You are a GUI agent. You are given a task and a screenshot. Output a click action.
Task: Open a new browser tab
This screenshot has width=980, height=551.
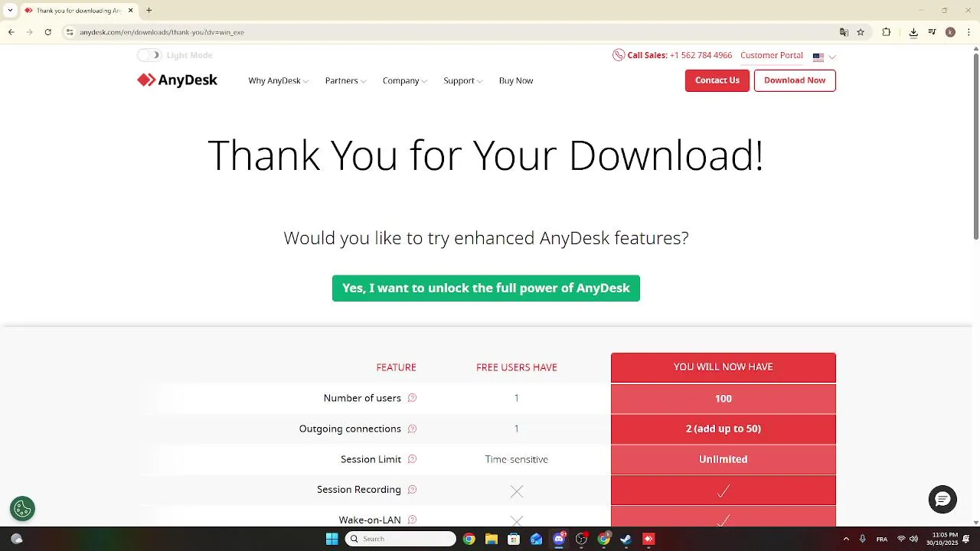(149, 11)
